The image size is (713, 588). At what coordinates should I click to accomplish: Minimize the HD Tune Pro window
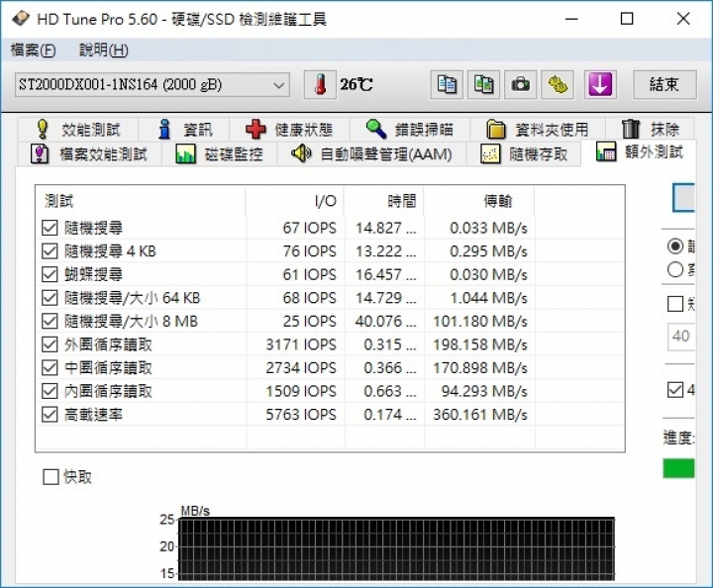(571, 19)
